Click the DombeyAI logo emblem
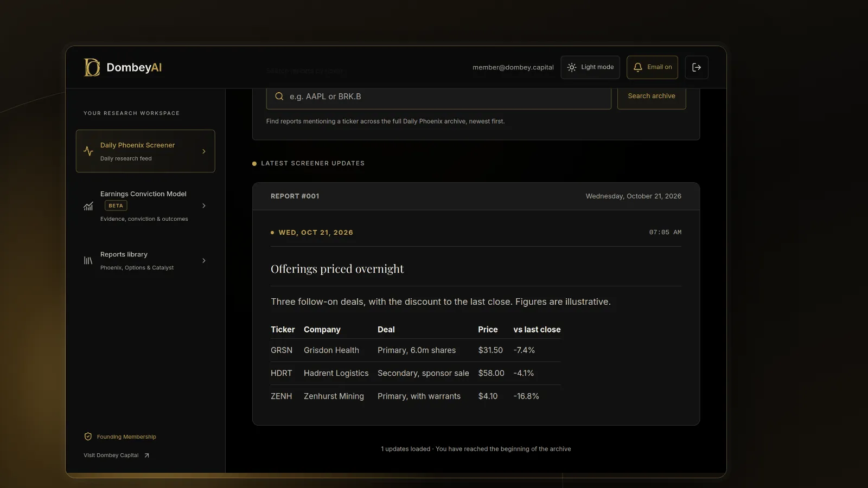Image resolution: width=868 pixels, height=488 pixels. click(x=92, y=67)
